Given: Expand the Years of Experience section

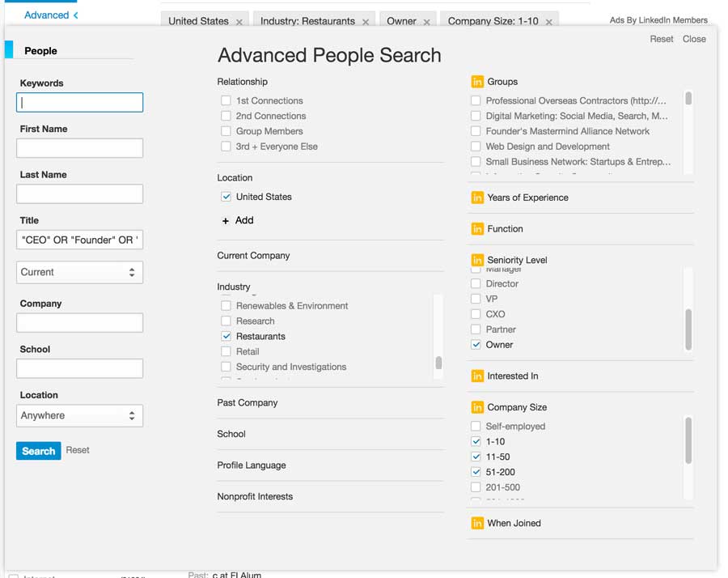Looking at the screenshot, I should [527, 198].
